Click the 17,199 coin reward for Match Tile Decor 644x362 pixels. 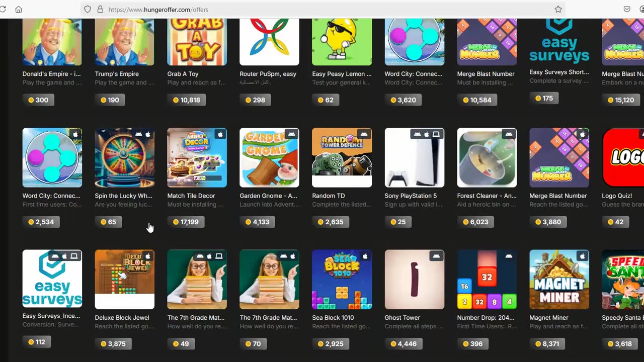click(x=186, y=222)
